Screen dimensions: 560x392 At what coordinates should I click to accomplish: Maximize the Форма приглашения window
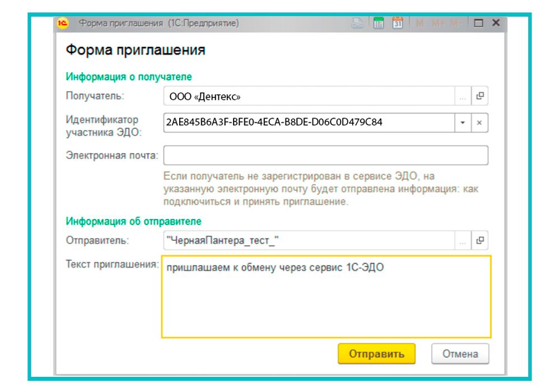478,23
